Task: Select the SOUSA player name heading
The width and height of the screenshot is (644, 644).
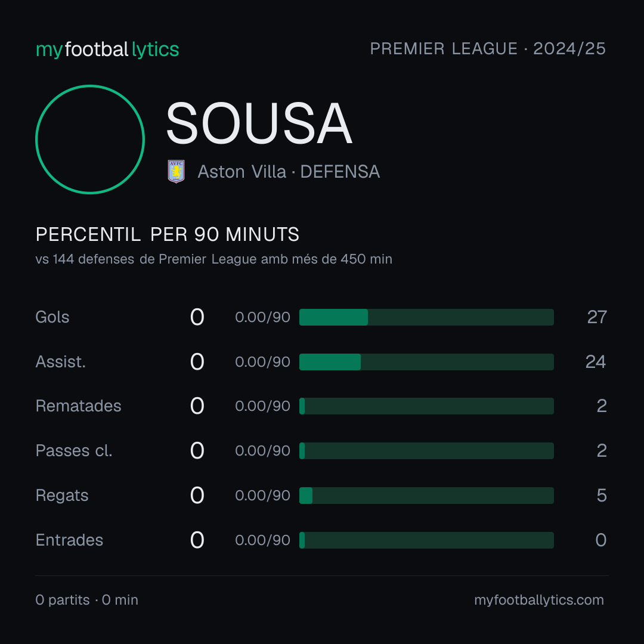Action: [x=259, y=123]
